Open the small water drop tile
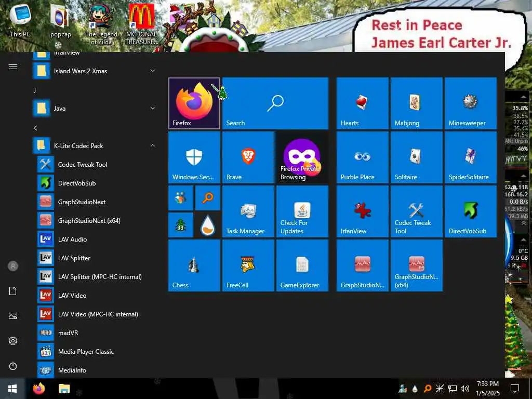Viewport: 532px width, 399px height. pos(208,225)
